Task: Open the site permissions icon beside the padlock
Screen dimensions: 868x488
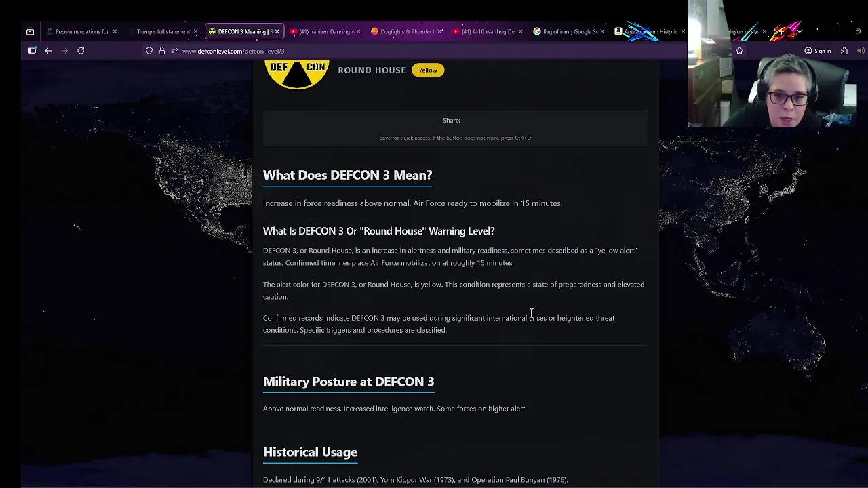Action: point(174,51)
